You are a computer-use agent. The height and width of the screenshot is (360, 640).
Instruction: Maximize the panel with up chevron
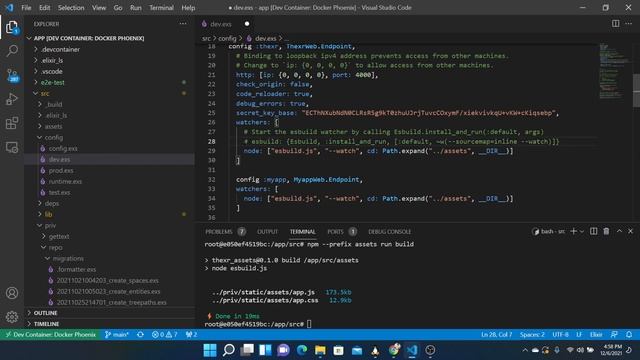[x=619, y=231]
